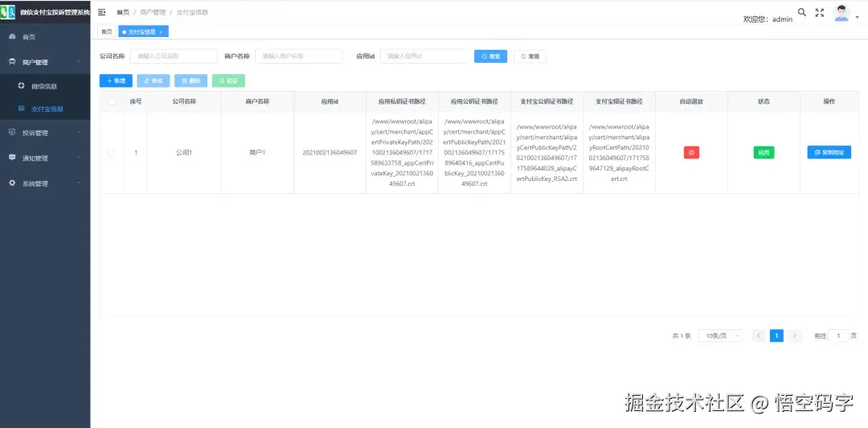
Task: Toggle fullscreen with the expand-arrows icon
Action: tap(820, 12)
